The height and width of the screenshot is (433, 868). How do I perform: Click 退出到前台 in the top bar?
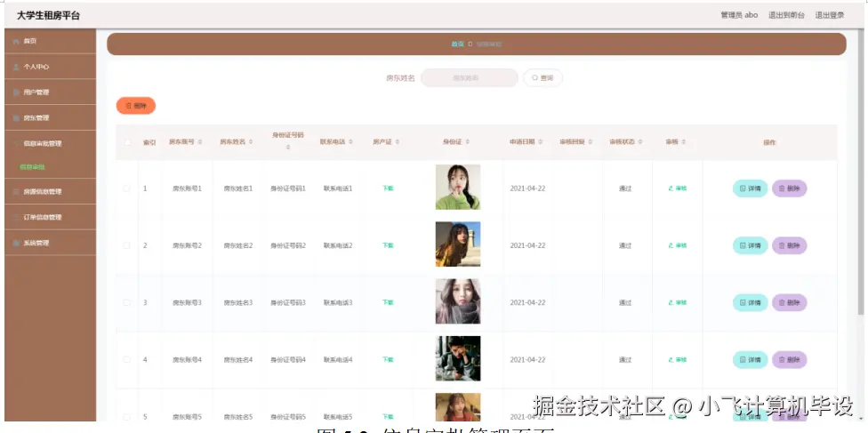click(x=786, y=15)
